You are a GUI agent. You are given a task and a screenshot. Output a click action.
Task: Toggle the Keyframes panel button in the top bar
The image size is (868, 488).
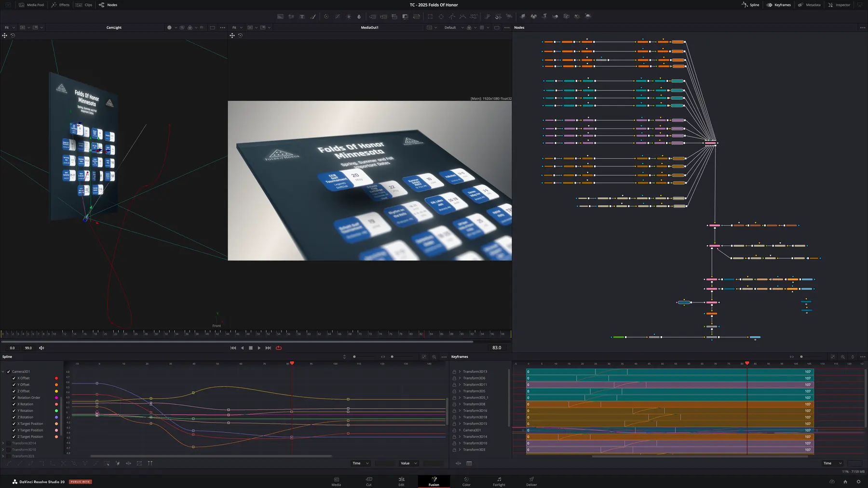[779, 5]
